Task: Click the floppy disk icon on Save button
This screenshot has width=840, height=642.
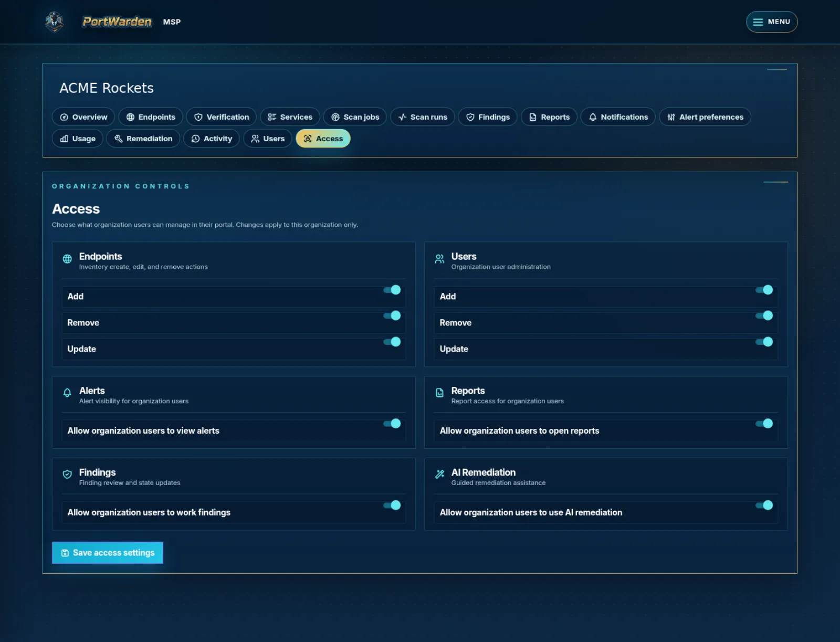Action: point(65,553)
